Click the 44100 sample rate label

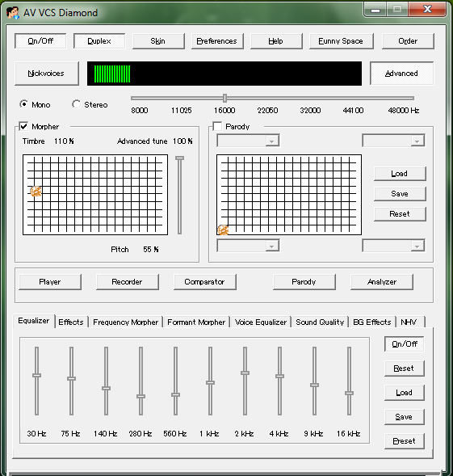click(x=353, y=111)
